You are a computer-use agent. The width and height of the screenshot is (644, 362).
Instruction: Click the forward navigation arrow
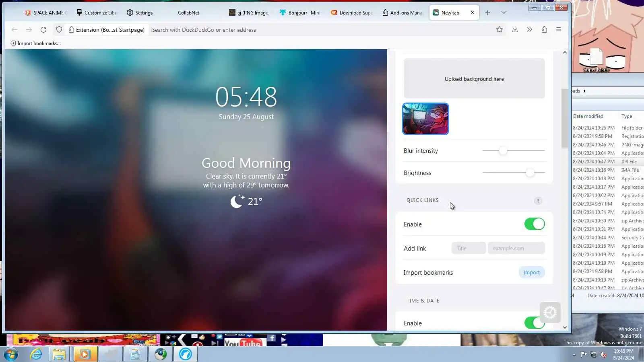29,30
